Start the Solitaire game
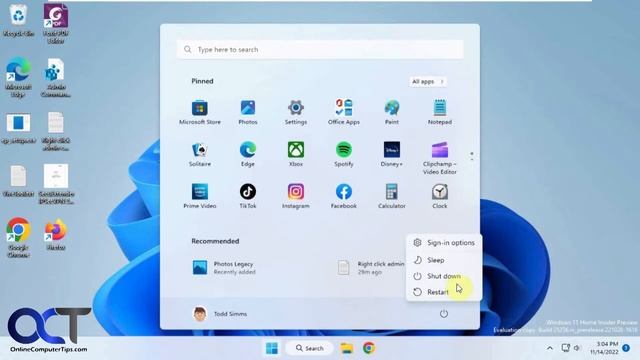640x360 pixels. point(200,154)
